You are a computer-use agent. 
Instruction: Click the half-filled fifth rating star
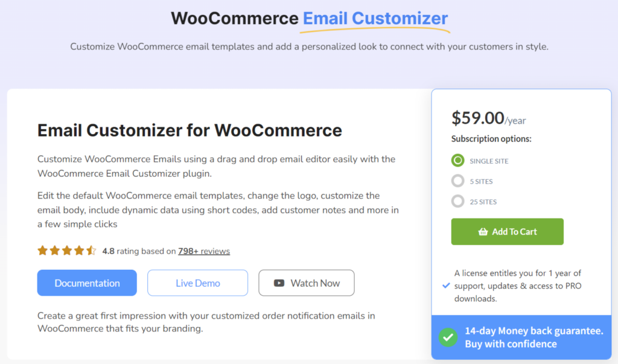[x=91, y=249]
